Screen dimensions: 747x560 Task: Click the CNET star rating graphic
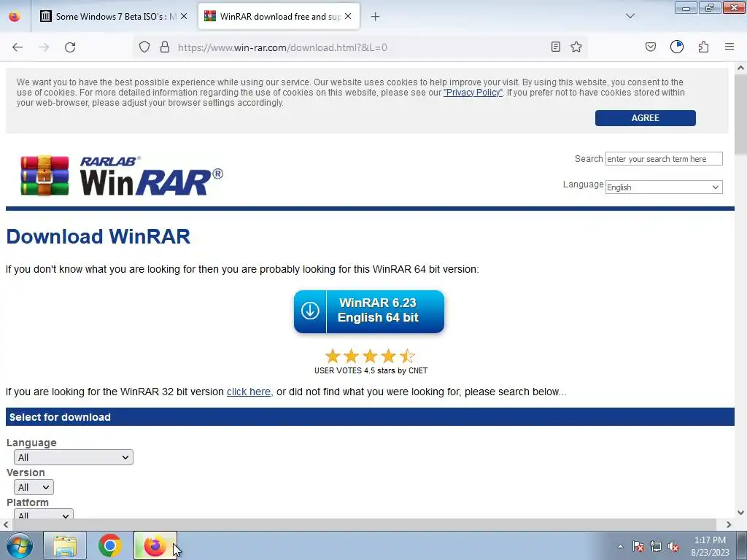(370, 356)
